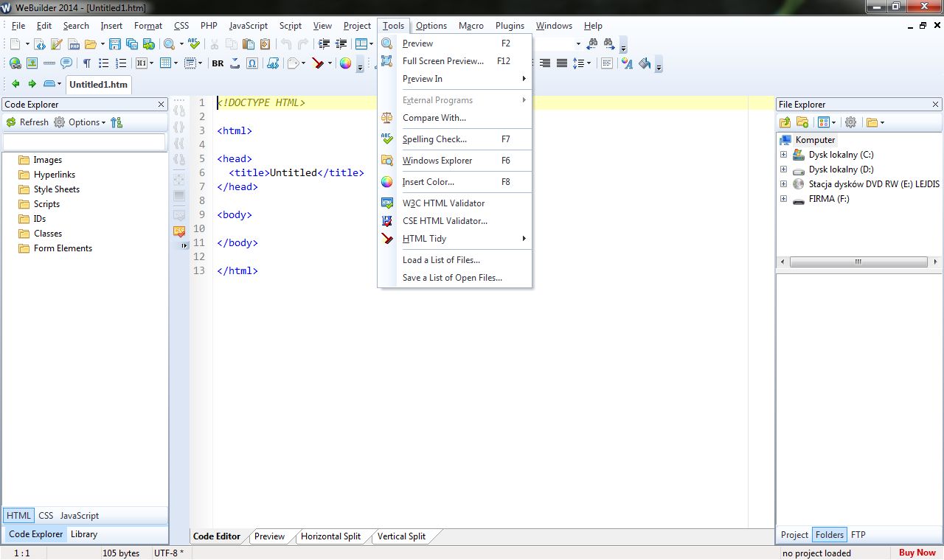Click the Find previous binoculars icon
The height and width of the screenshot is (560, 944).
click(x=593, y=44)
